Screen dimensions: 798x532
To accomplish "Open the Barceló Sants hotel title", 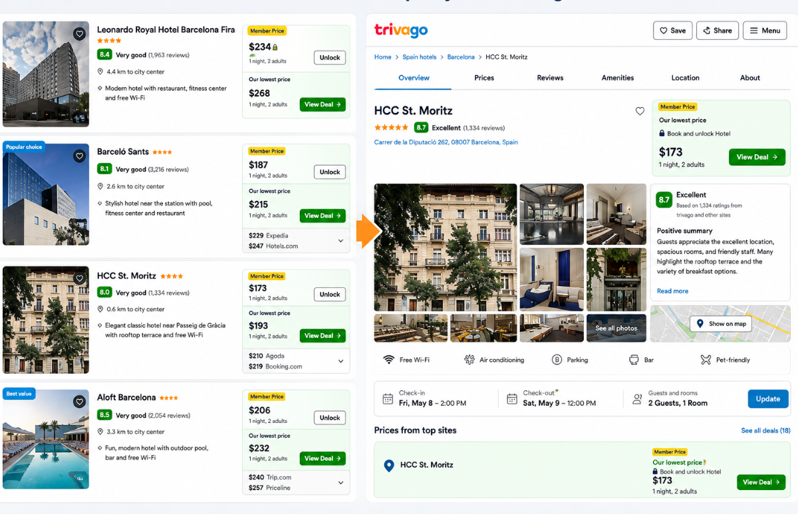I will coord(123,152).
